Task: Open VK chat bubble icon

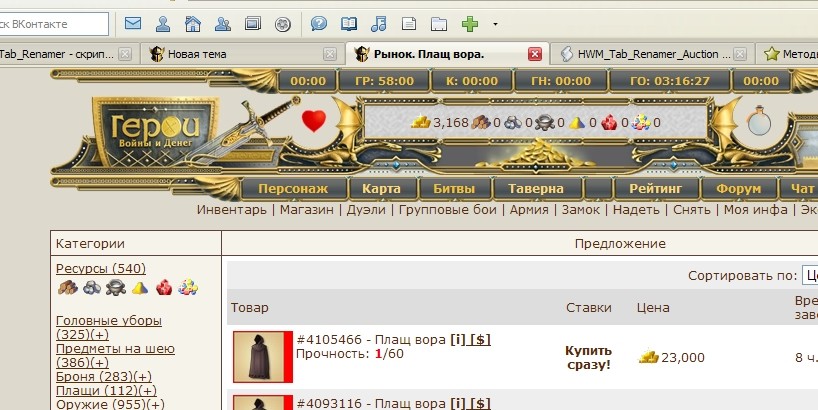Action: tap(319, 24)
